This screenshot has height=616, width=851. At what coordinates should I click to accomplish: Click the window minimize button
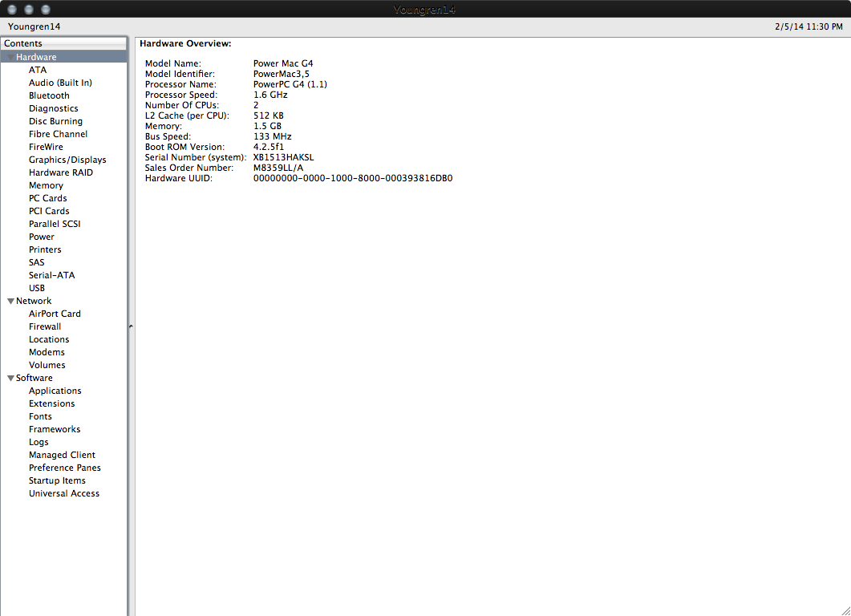(x=29, y=10)
